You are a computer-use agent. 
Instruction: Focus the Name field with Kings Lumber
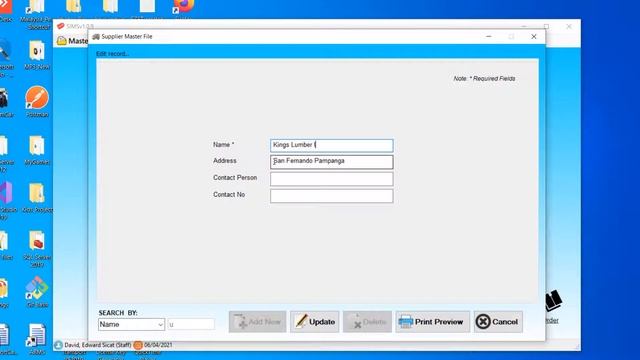click(332, 145)
